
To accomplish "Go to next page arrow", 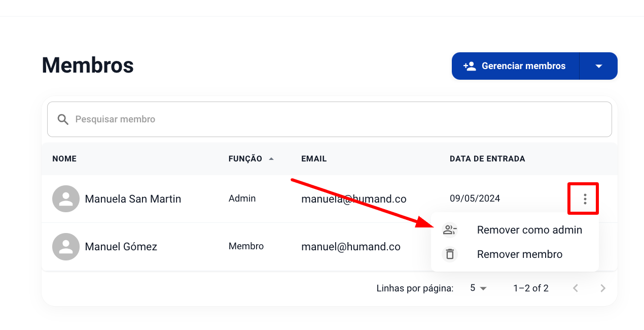I will point(603,288).
